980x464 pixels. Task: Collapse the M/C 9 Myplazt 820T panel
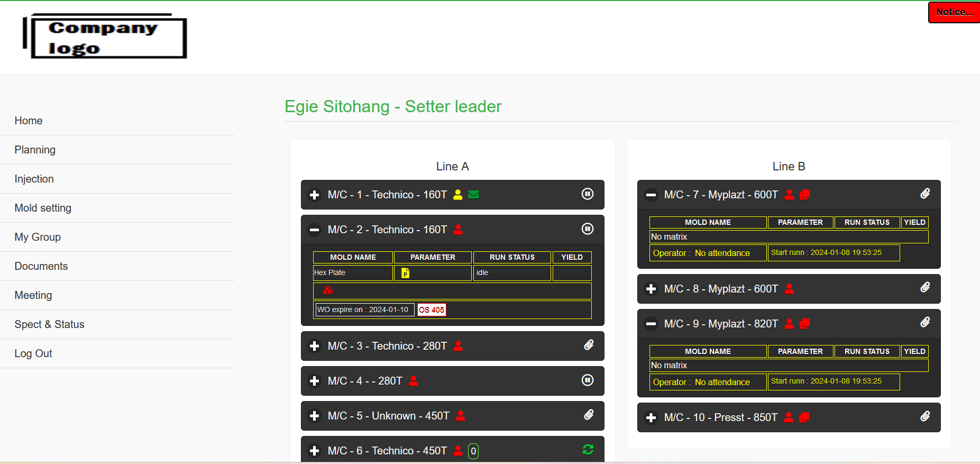pos(651,324)
